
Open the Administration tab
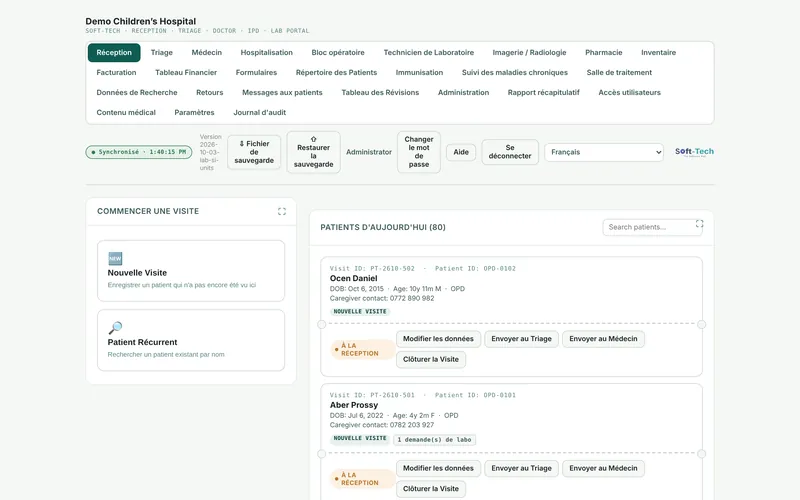coord(463,92)
